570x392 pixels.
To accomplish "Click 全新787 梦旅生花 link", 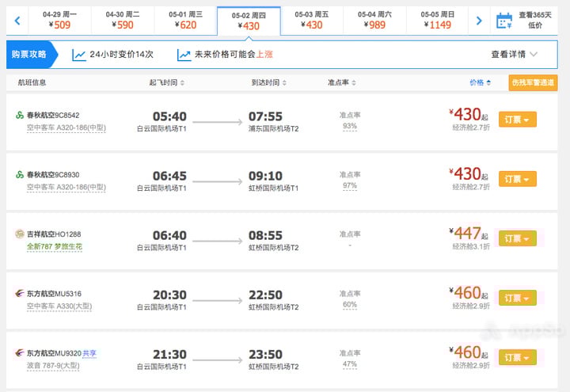I will [55, 246].
